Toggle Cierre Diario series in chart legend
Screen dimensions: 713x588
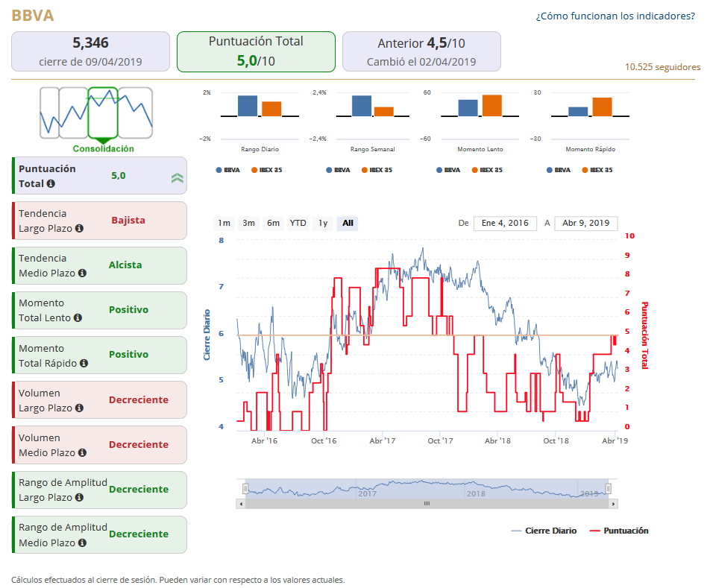[x=544, y=531]
